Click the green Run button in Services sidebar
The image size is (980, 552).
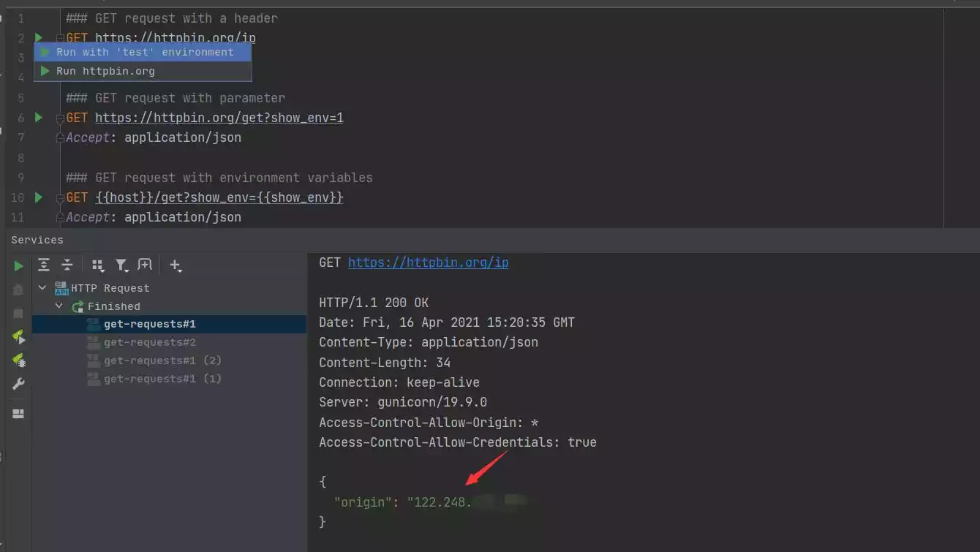pos(18,266)
